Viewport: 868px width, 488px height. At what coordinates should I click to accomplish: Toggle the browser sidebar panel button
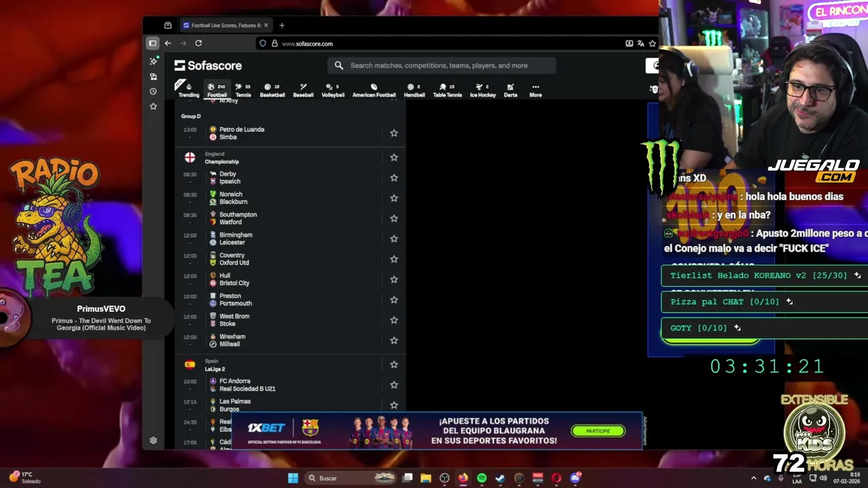[x=153, y=43]
